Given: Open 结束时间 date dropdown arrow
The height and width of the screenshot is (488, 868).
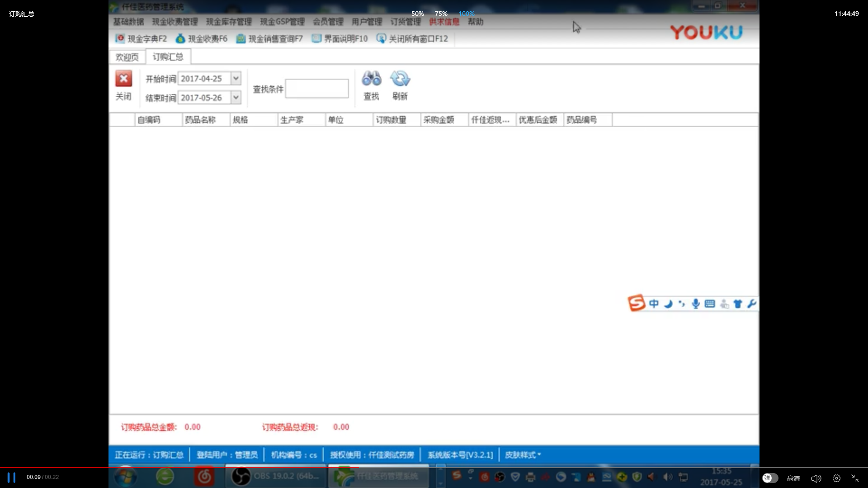Looking at the screenshot, I should tap(236, 97).
